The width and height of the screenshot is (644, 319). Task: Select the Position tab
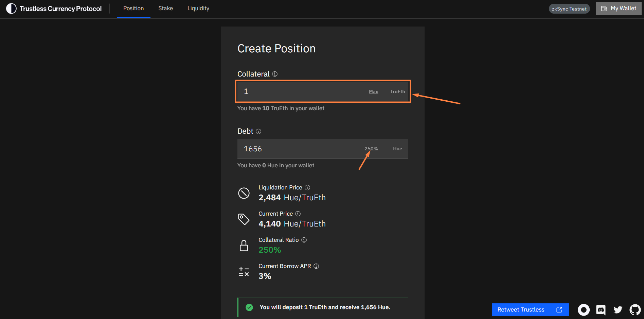pyautogui.click(x=133, y=9)
